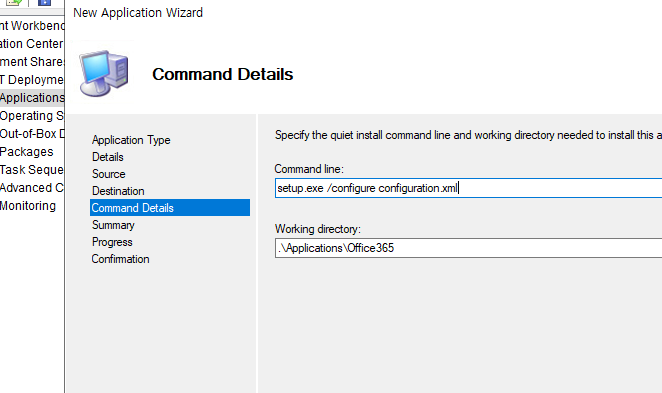Jump to Summary step
This screenshot has width=662, height=393.
point(113,225)
